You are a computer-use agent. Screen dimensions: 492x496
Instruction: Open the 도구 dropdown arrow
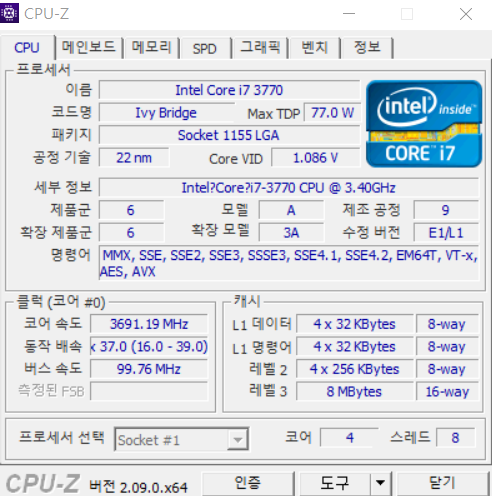pyautogui.click(x=380, y=483)
